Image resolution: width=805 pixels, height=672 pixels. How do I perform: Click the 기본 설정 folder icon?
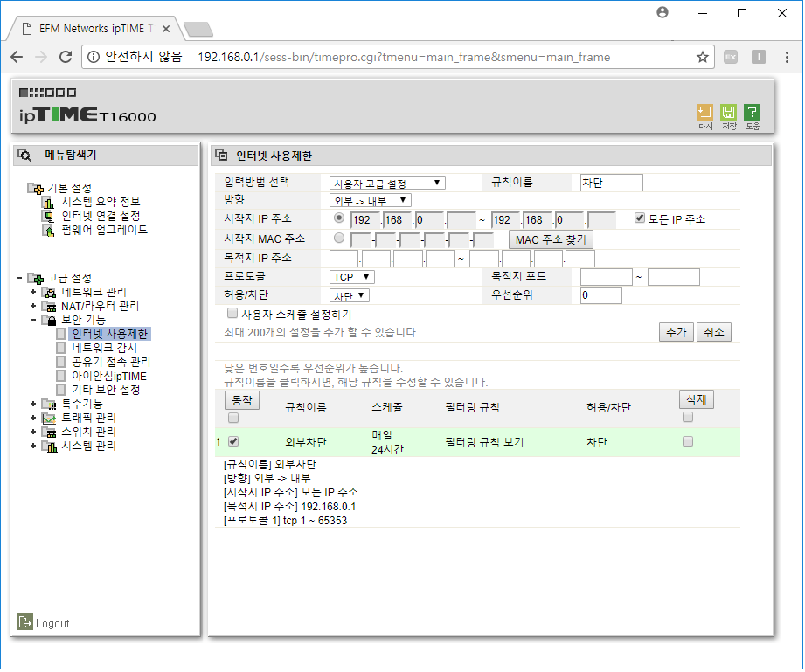36,189
